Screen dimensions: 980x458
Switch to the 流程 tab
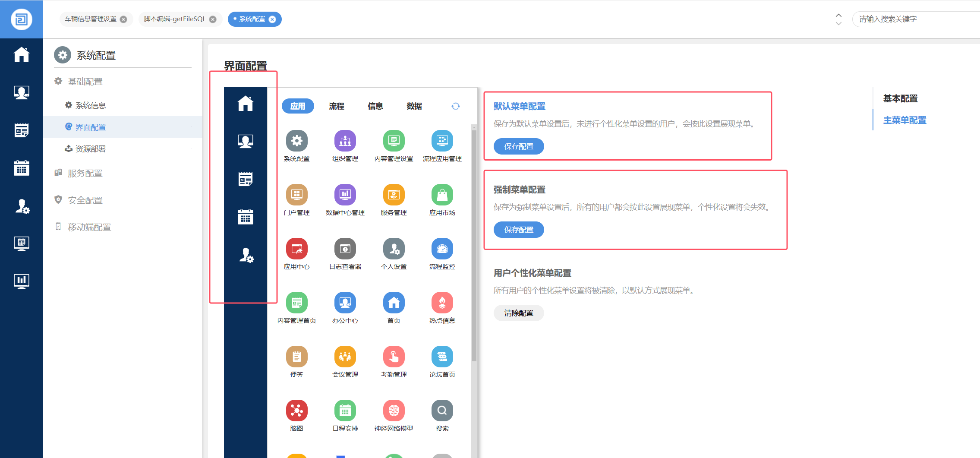[336, 106]
